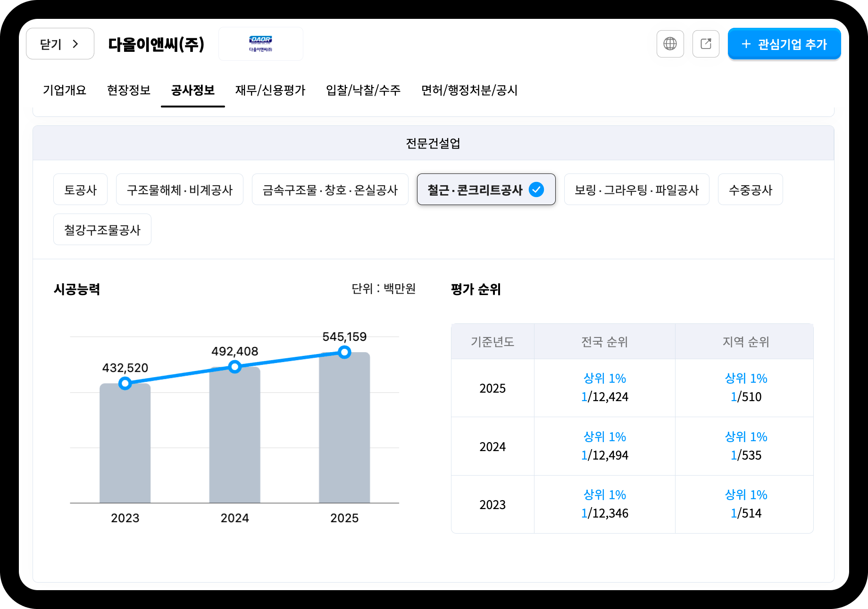Select the 금속구조물·창호·온실공사 chip

point(330,189)
